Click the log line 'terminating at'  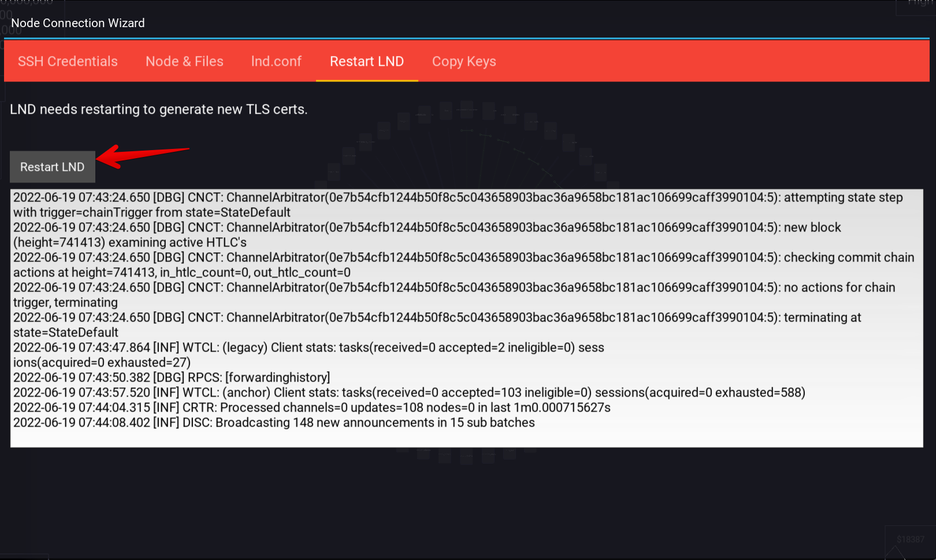click(437, 318)
